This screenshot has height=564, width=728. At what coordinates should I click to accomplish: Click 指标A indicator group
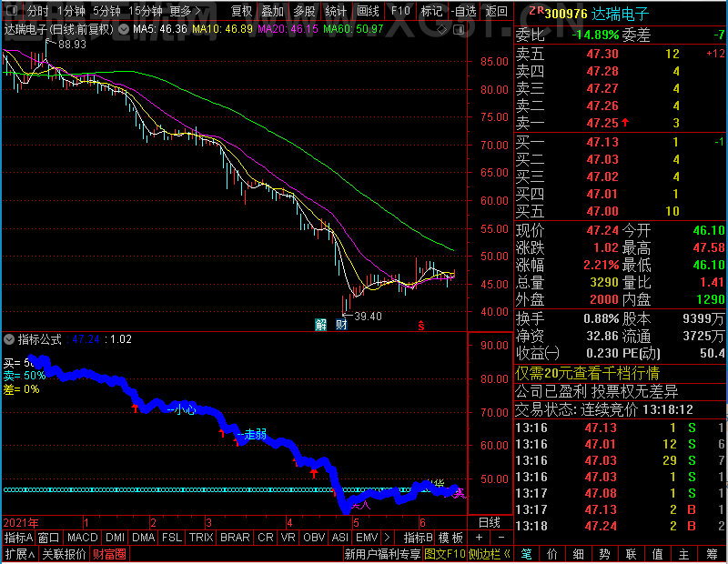(18, 538)
